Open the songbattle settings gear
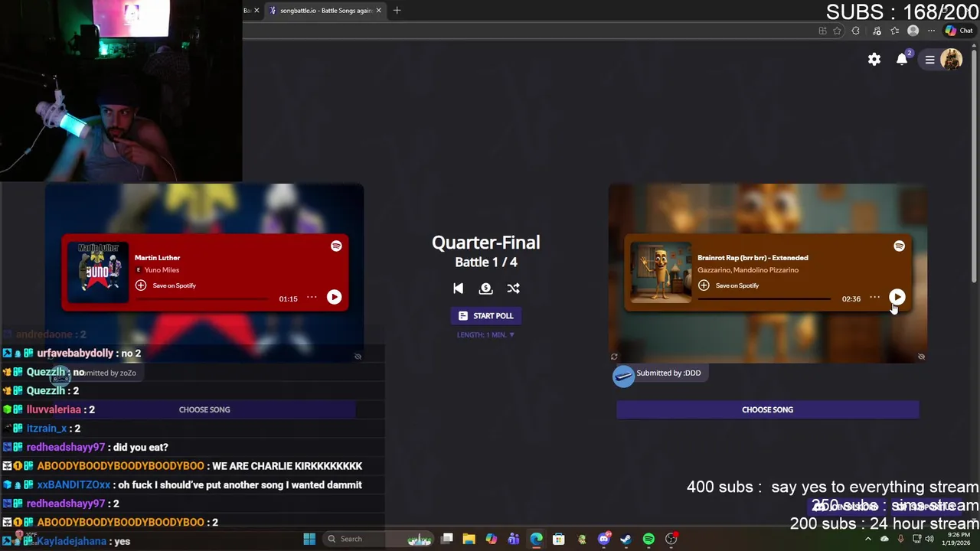 click(x=874, y=60)
